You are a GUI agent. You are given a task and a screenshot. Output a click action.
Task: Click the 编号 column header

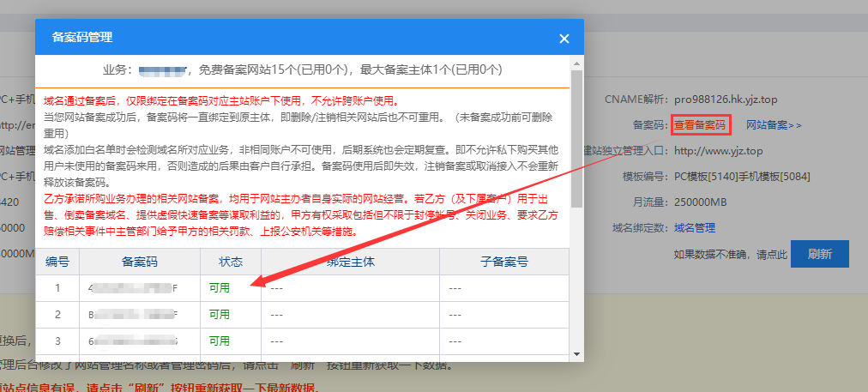click(x=57, y=262)
